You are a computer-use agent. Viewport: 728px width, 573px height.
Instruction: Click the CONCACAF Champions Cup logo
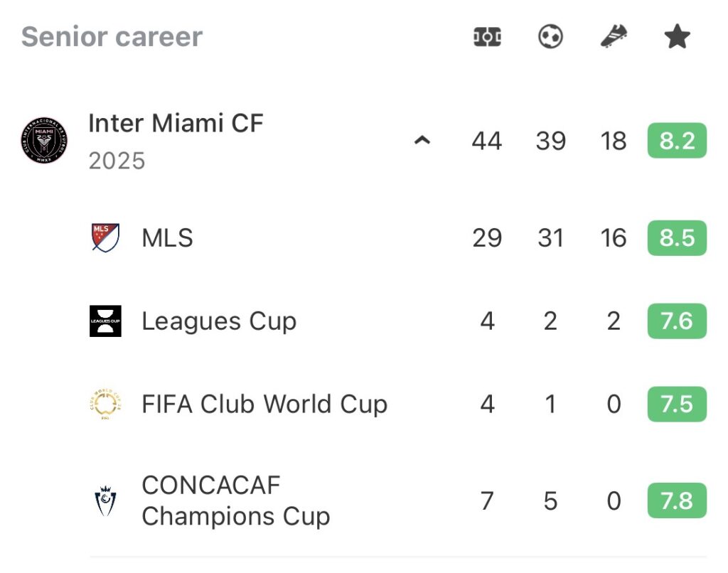pos(105,501)
